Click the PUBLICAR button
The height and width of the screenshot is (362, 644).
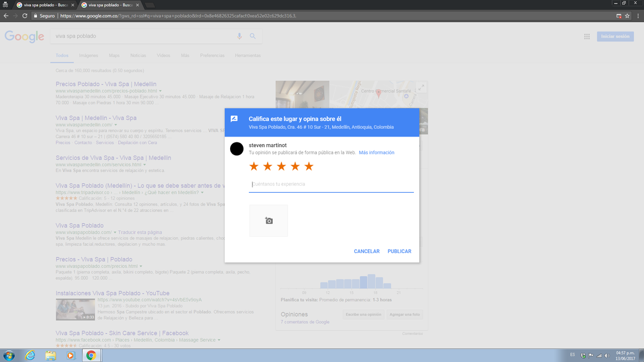click(x=399, y=251)
